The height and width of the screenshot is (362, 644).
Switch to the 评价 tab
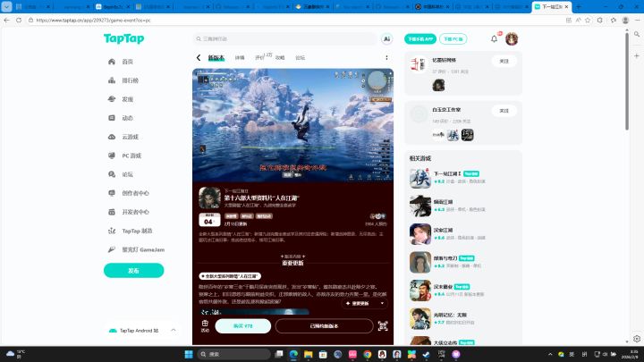click(259, 58)
